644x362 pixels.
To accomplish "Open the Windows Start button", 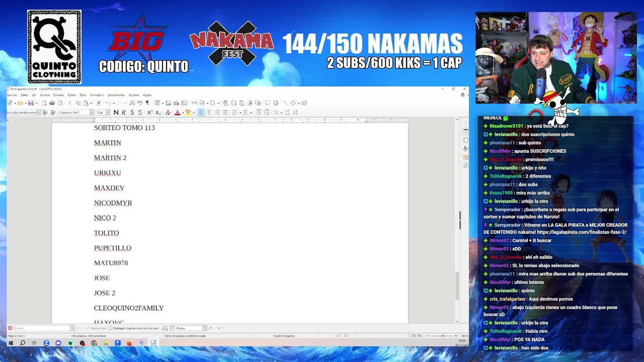I will pyautogui.click(x=11, y=343).
